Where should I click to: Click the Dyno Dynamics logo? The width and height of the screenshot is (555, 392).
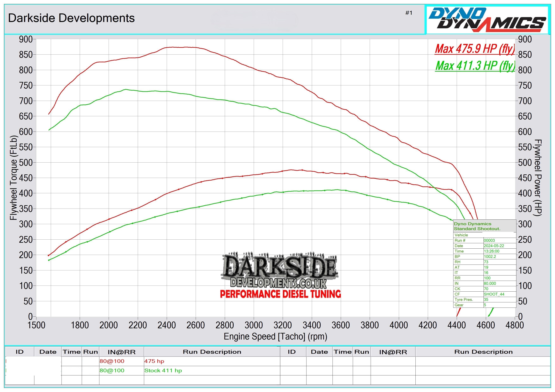tap(487, 20)
